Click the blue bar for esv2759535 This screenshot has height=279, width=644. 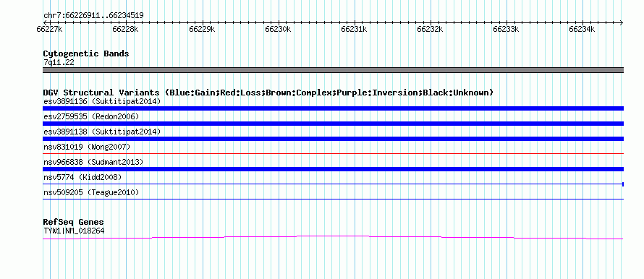tap(333, 124)
